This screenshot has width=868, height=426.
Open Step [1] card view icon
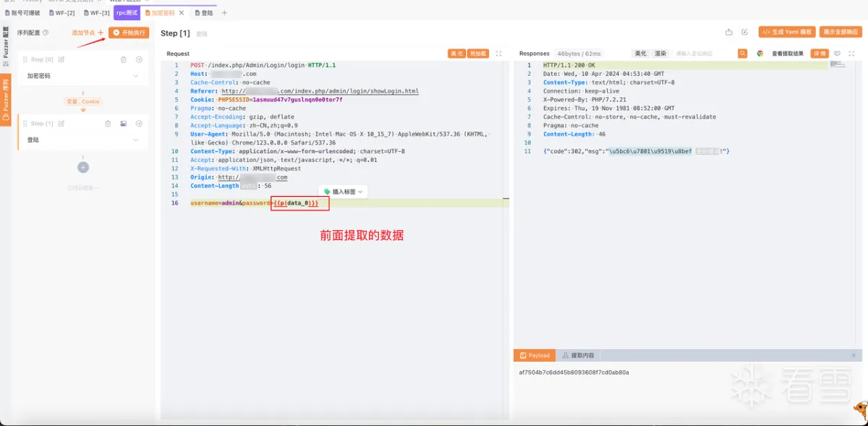click(124, 124)
